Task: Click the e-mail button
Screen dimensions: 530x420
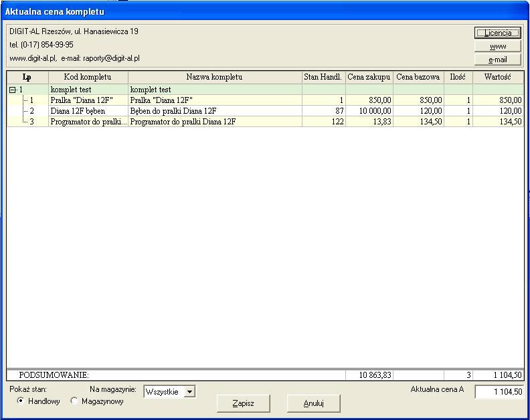Action: (x=498, y=60)
